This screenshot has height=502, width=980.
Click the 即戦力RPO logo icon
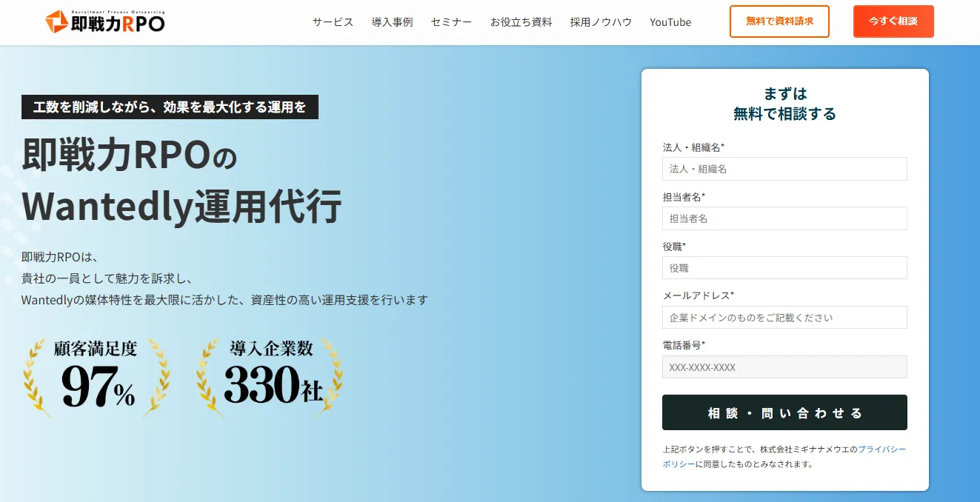56,22
